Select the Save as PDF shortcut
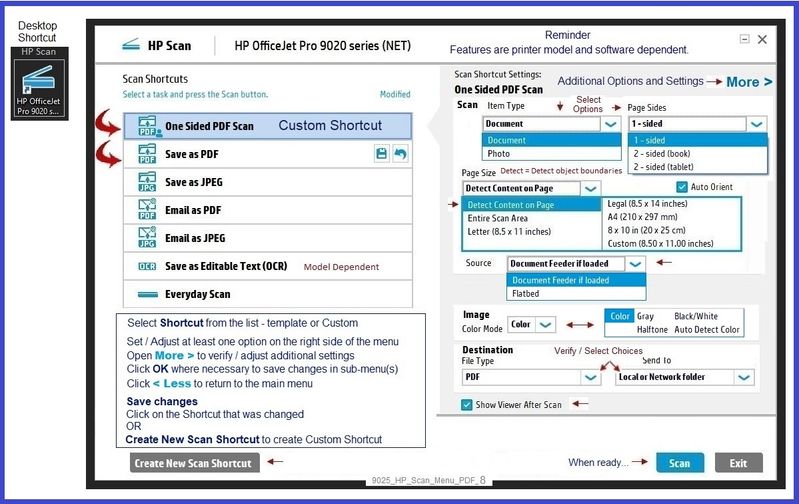This screenshot has width=799, height=504. click(x=268, y=154)
